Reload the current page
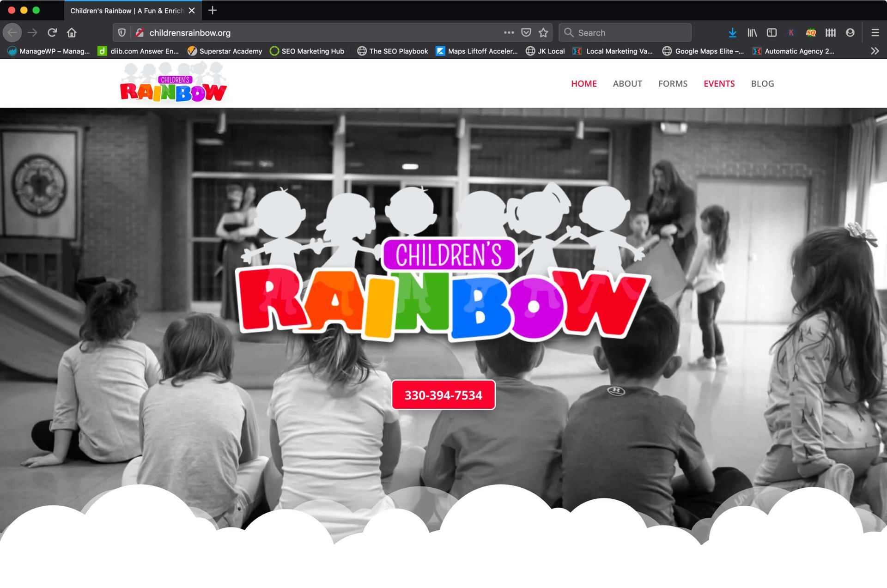This screenshot has height=588, width=887. (x=52, y=33)
